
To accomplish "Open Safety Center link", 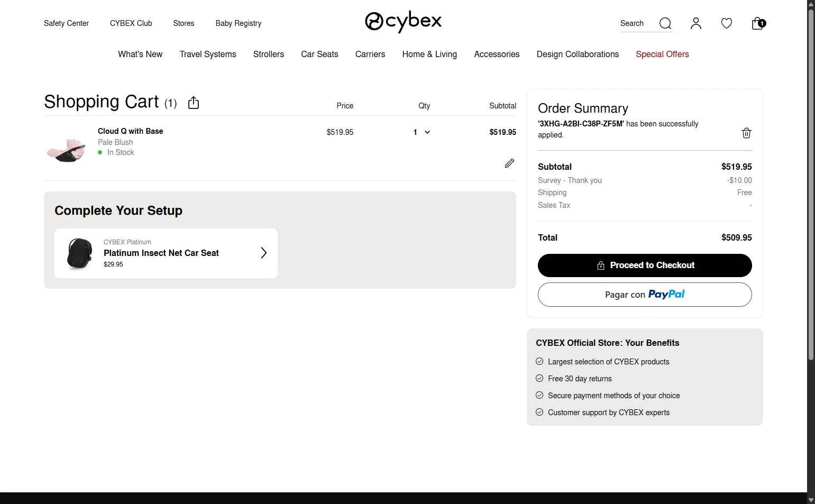I will click(66, 23).
